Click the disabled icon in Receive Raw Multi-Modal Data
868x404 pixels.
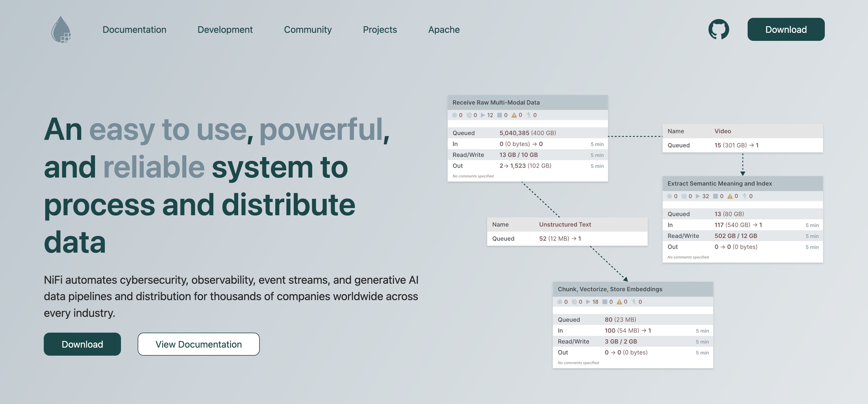[529, 115]
